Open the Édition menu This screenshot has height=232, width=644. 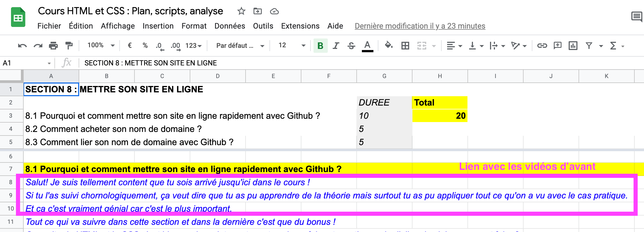click(x=81, y=26)
